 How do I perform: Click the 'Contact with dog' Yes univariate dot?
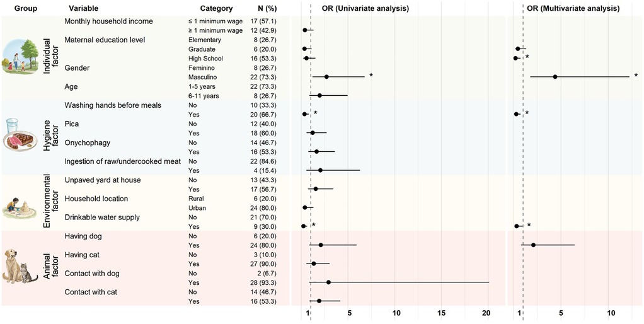pyautogui.click(x=328, y=282)
